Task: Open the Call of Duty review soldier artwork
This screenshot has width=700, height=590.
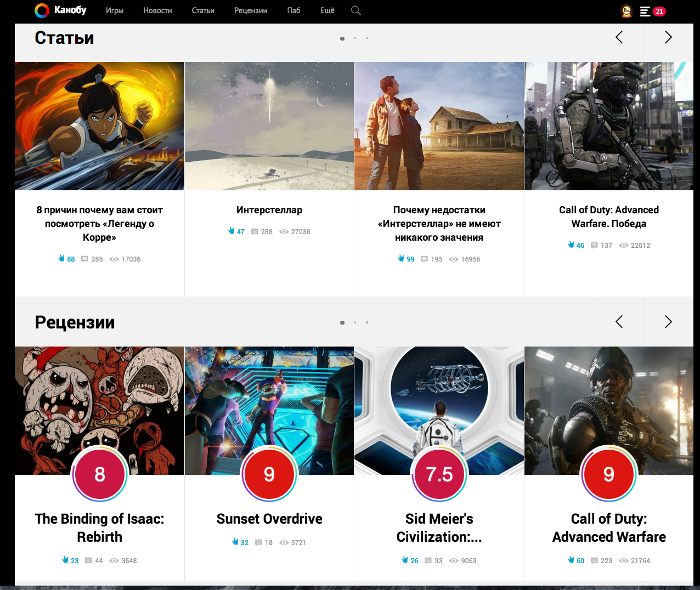Action: pos(609,400)
